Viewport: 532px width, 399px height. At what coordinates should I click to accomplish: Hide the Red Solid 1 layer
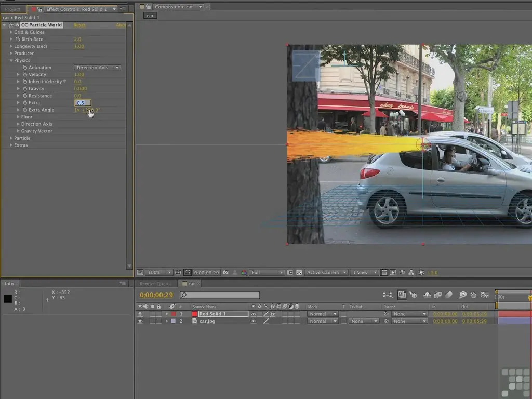pos(140,314)
